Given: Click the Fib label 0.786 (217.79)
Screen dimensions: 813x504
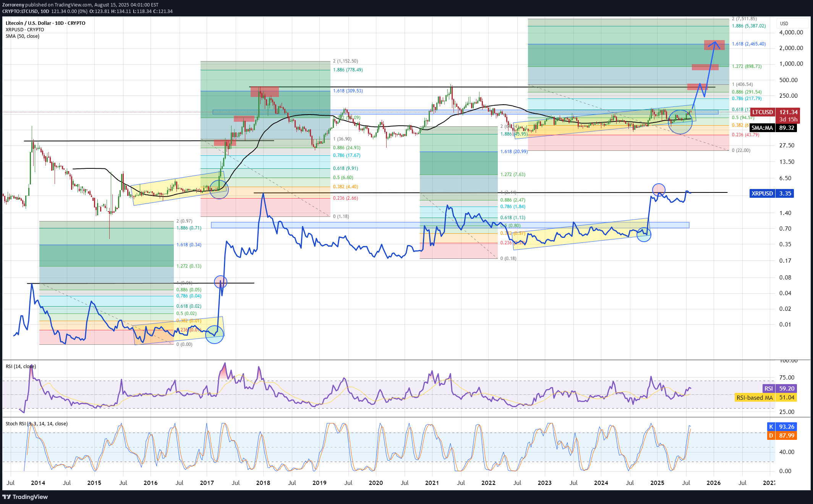Looking at the screenshot, I should point(747,99).
